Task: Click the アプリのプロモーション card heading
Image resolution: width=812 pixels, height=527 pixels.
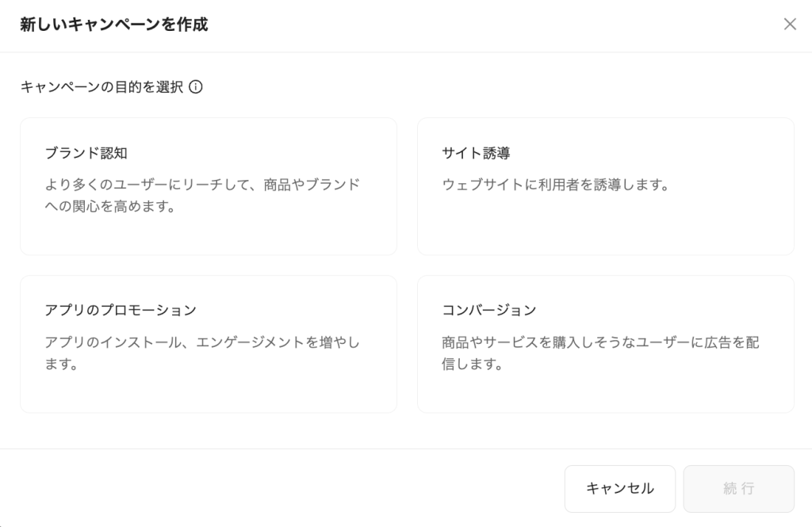Action: (121, 310)
